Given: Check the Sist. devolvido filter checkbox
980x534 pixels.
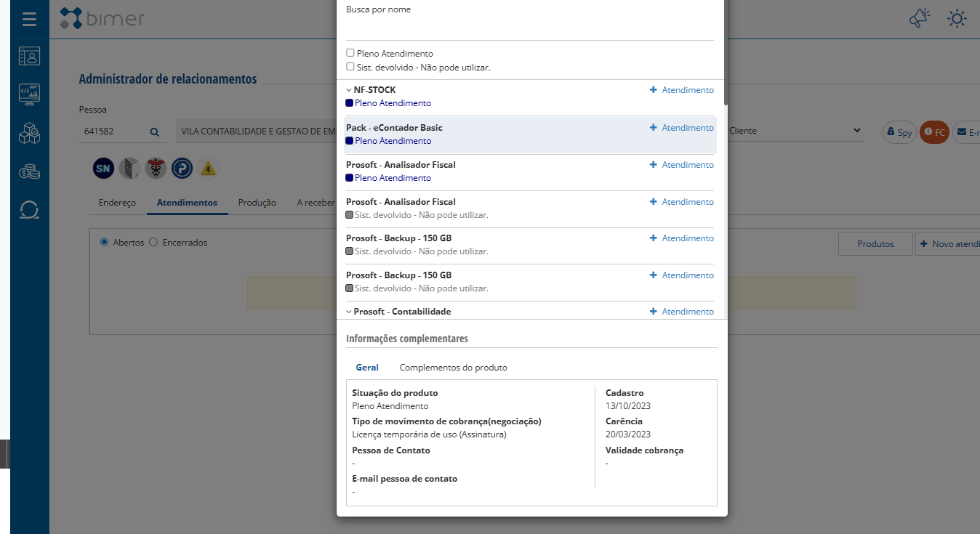Looking at the screenshot, I should click(x=350, y=67).
